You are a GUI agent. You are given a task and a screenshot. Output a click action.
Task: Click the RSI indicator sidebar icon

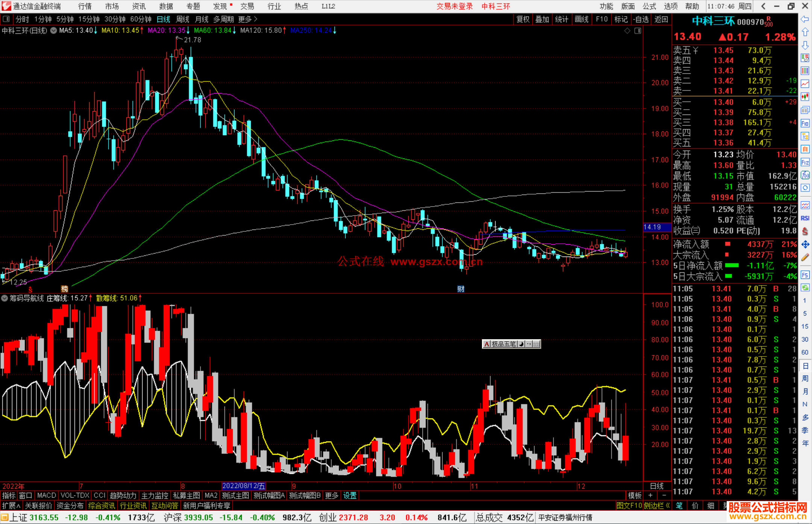[805, 218]
